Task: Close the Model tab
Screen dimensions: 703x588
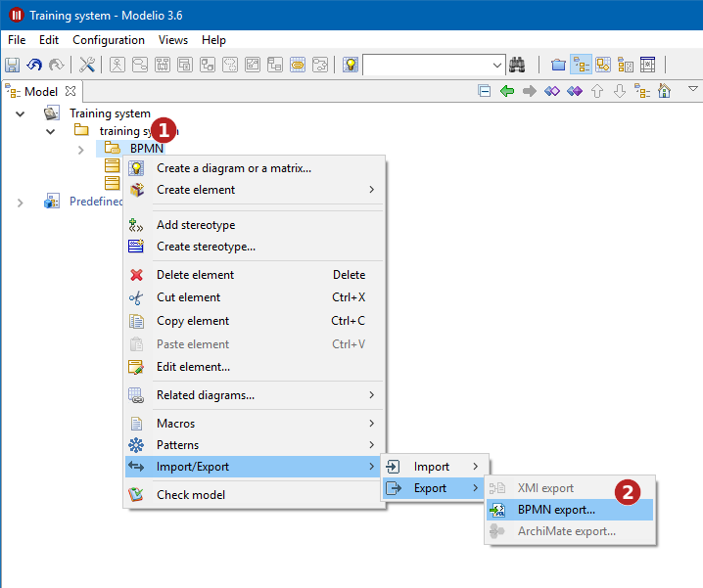Action: click(x=70, y=91)
